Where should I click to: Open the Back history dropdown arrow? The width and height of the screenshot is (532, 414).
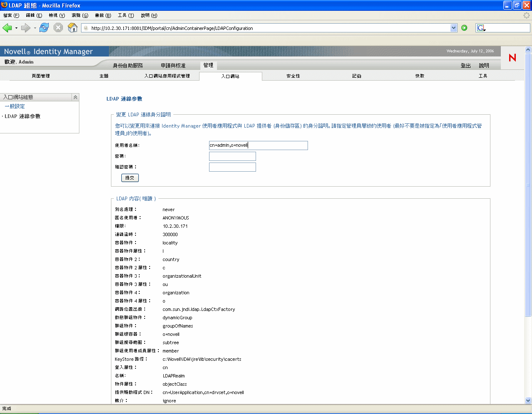click(16, 28)
